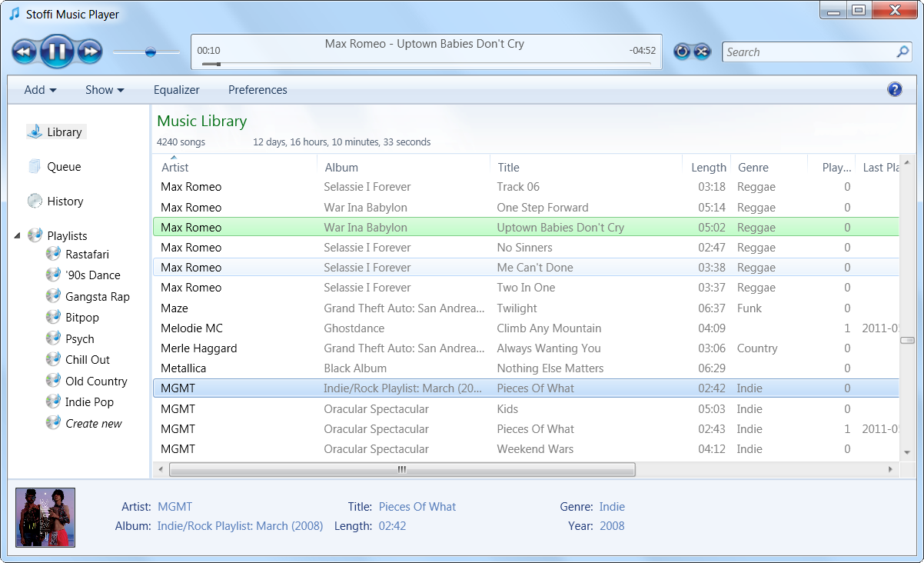The width and height of the screenshot is (924, 563).
Task: Select the song 'Always Wanting You'
Action: [x=526, y=348]
